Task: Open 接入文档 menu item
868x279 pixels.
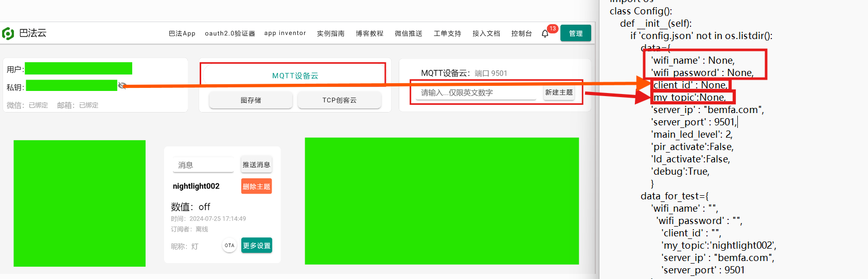Action: [486, 33]
